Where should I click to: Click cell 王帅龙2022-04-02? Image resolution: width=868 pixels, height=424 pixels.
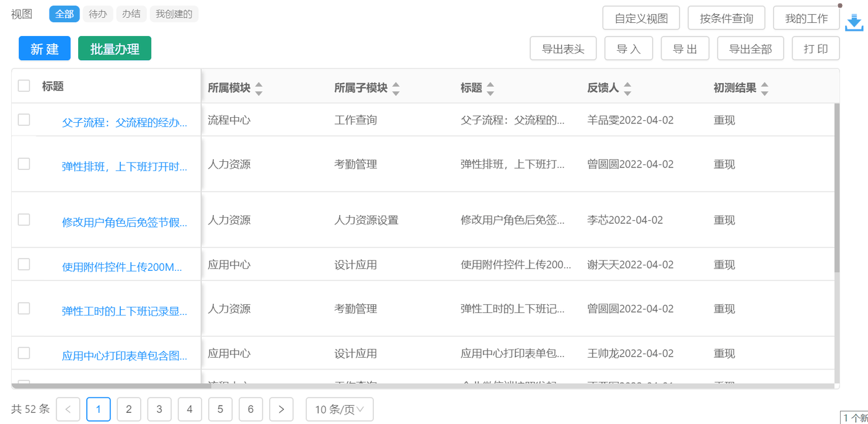coord(631,353)
